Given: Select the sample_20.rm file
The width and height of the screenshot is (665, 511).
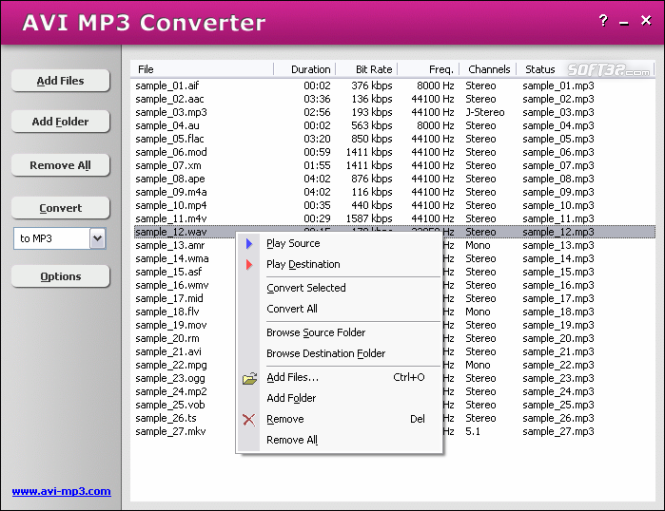Looking at the screenshot, I should 167,338.
